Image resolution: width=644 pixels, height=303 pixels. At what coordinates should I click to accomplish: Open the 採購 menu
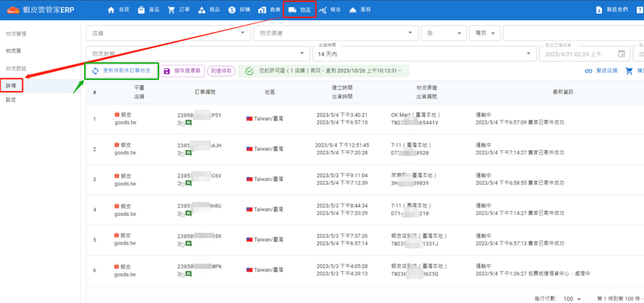(x=239, y=10)
